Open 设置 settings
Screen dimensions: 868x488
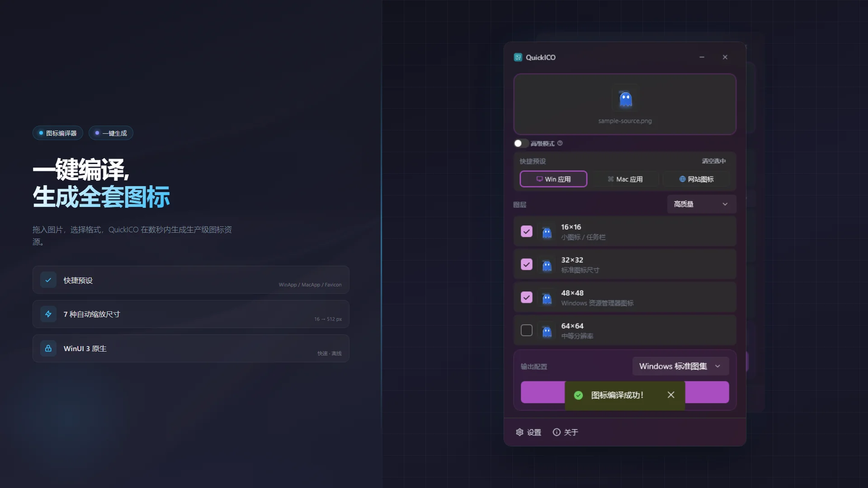click(528, 432)
